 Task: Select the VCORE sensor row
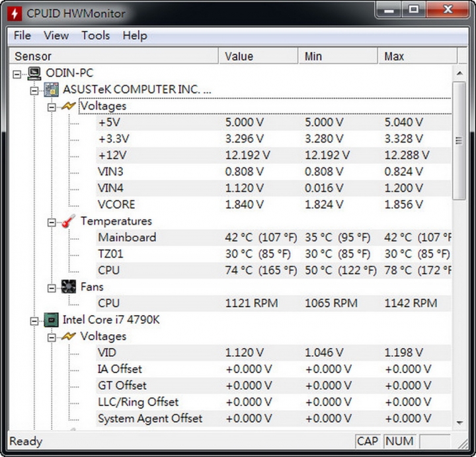tap(273, 204)
